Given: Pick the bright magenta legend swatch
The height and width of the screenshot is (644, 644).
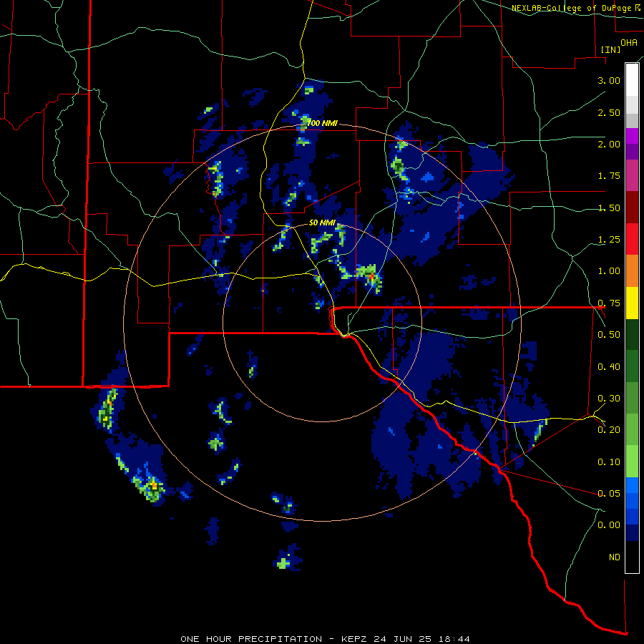Looking at the screenshot, I should point(632,136).
